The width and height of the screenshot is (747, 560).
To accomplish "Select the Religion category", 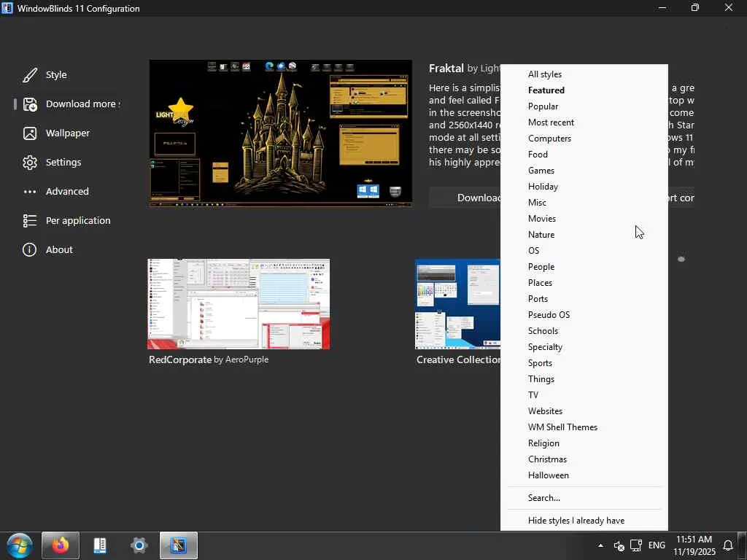I will click(584, 443).
